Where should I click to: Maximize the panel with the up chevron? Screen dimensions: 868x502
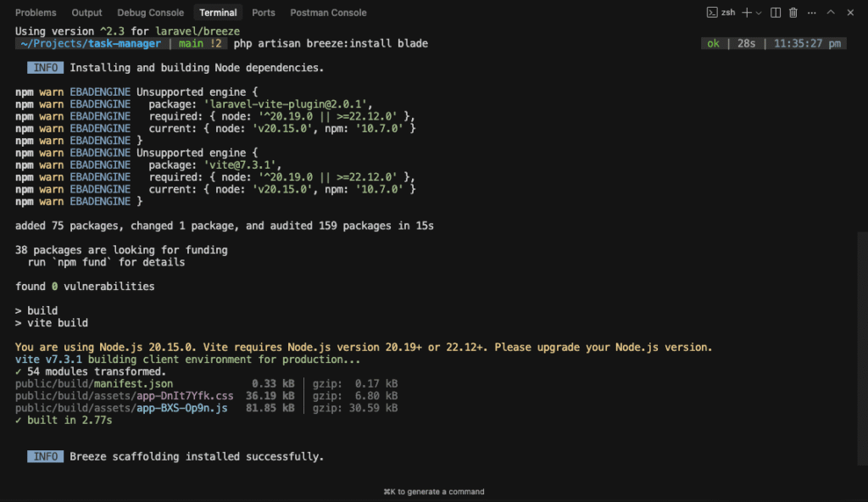pos(831,13)
